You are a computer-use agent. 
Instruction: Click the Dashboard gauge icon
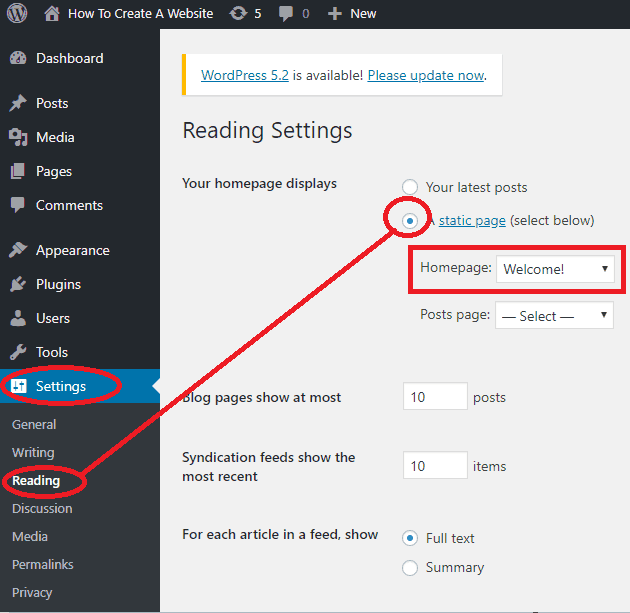tap(18, 58)
